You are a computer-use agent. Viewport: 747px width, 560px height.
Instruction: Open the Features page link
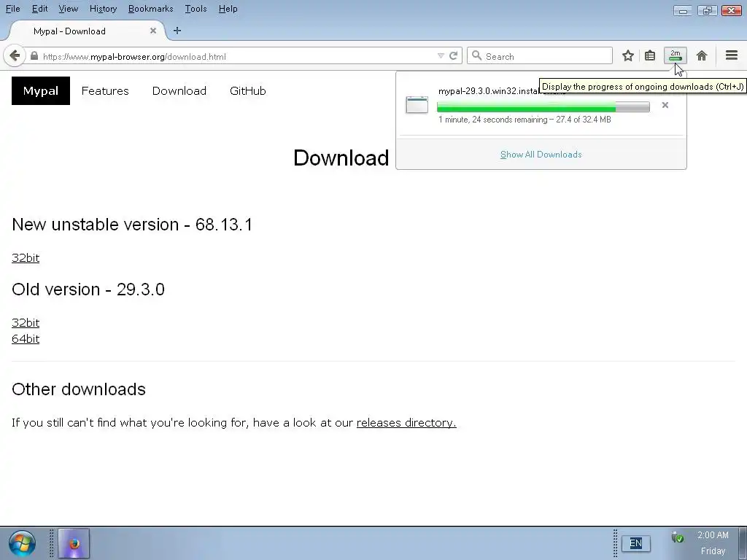pyautogui.click(x=105, y=90)
